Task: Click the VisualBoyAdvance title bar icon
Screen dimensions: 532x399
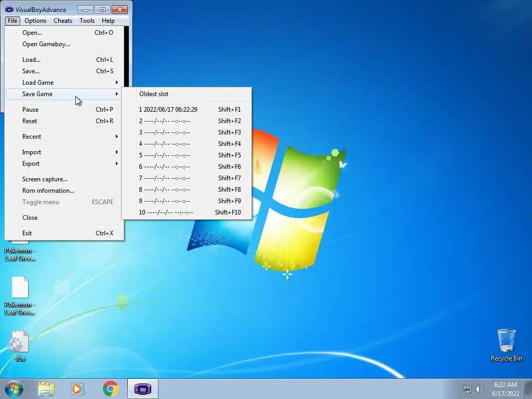Action: tap(9, 9)
